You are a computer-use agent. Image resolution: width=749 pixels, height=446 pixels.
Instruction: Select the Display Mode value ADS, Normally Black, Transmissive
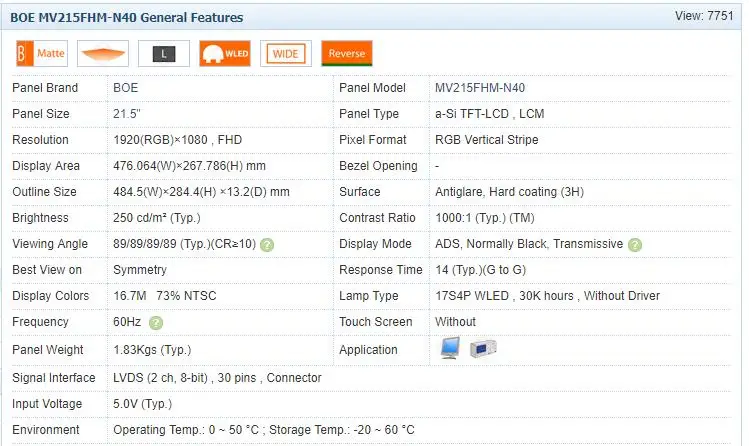coord(529,244)
